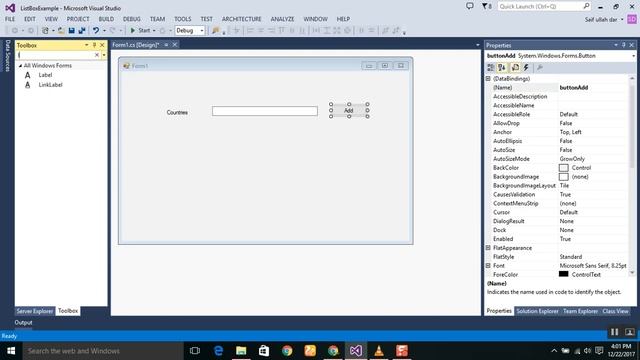This screenshot has width=640, height=360.
Task: Select the Countries label on Form1
Action: [177, 112]
